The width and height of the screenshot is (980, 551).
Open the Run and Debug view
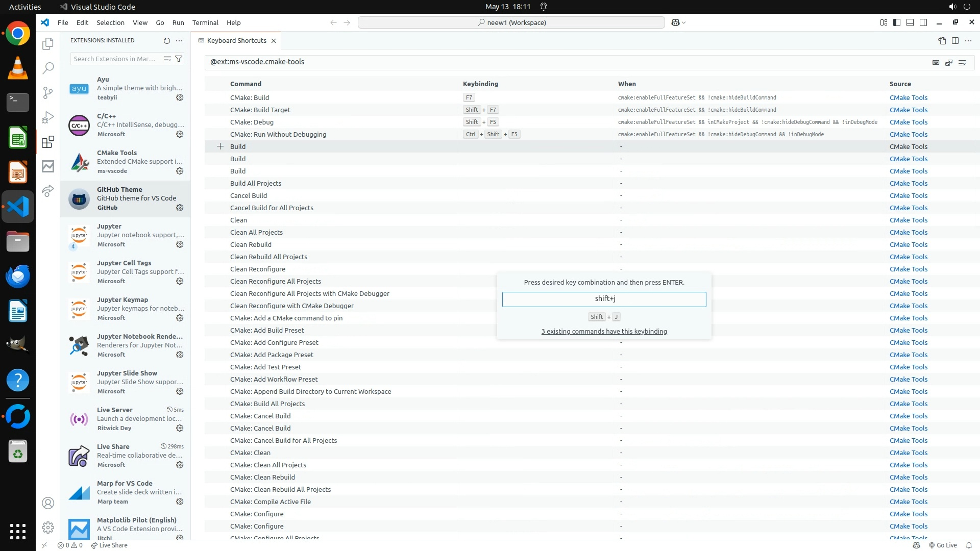48,117
